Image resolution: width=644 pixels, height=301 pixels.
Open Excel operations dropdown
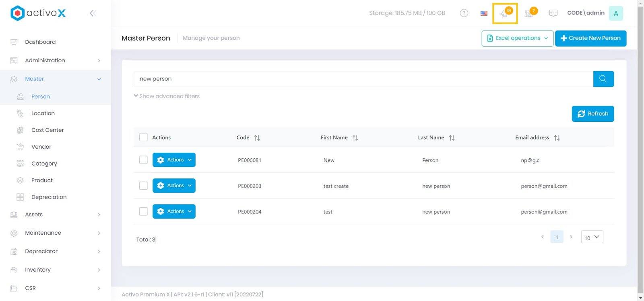517,38
